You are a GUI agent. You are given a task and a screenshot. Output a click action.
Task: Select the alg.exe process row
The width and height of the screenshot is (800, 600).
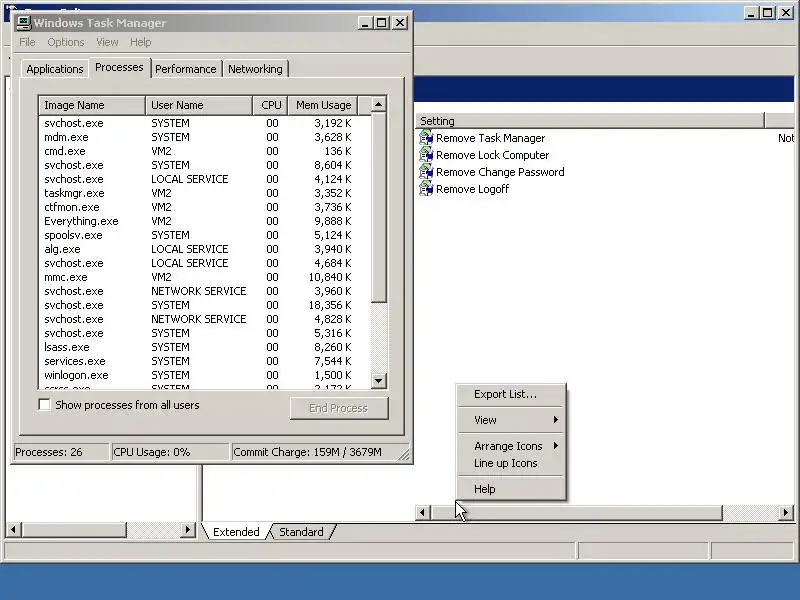coord(205,249)
